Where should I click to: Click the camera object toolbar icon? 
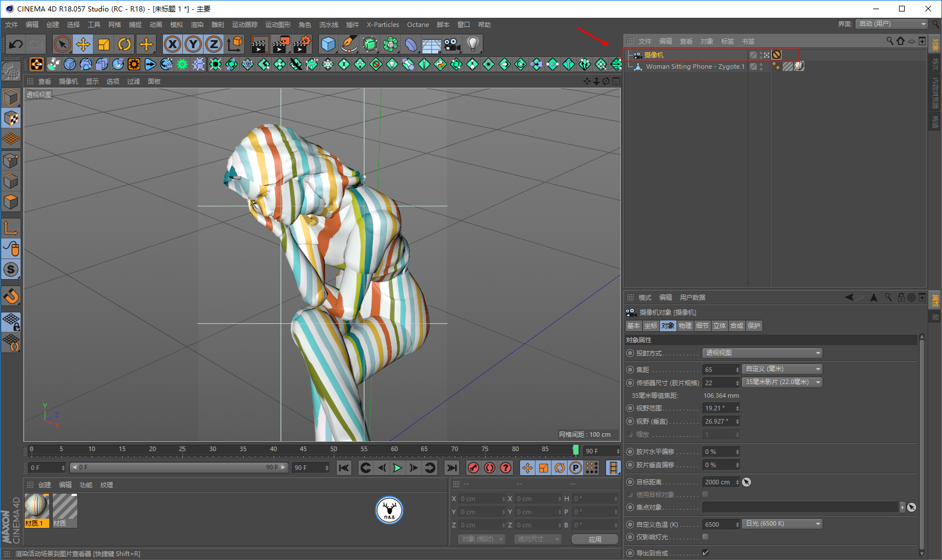[x=452, y=44]
